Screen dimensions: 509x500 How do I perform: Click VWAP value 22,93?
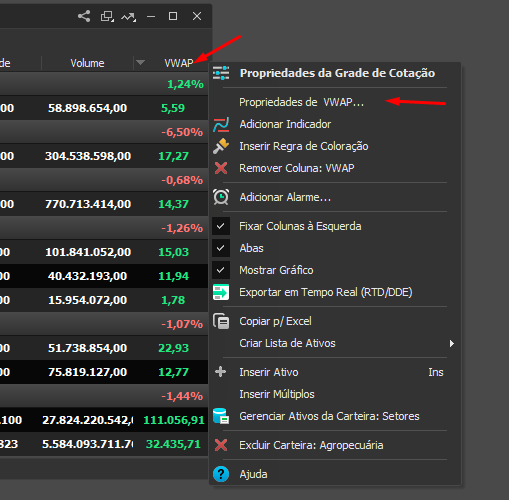(173, 348)
